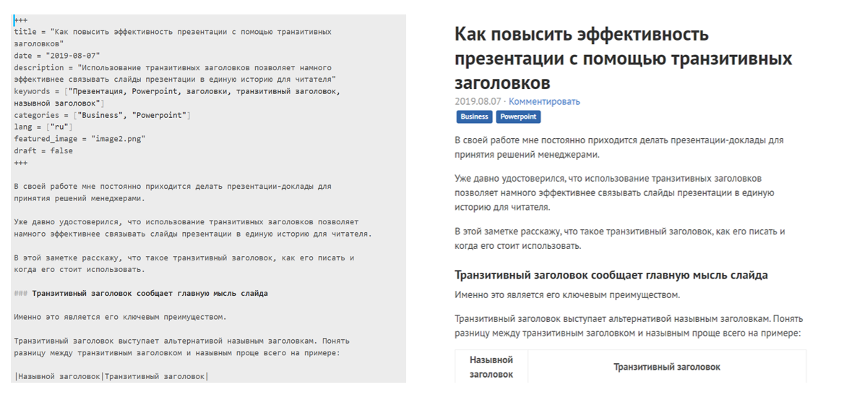Click the 'Назывной заголовок' table header
Screen dimensions: 868x395
pyautogui.click(x=491, y=367)
